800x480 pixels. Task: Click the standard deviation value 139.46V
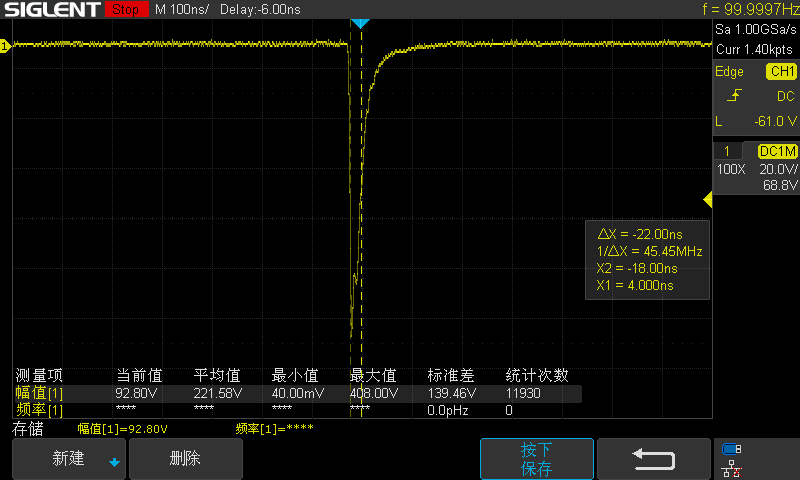point(452,393)
